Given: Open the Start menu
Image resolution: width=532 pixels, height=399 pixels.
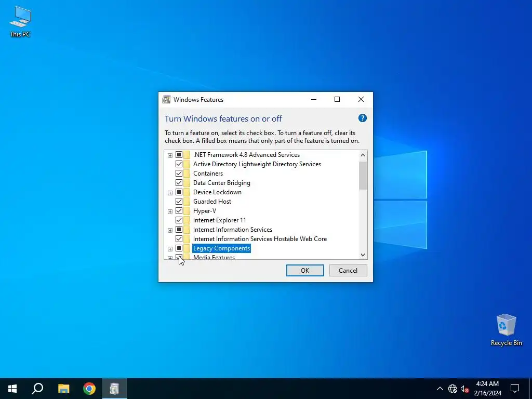Looking at the screenshot, I should pyautogui.click(x=12, y=389).
